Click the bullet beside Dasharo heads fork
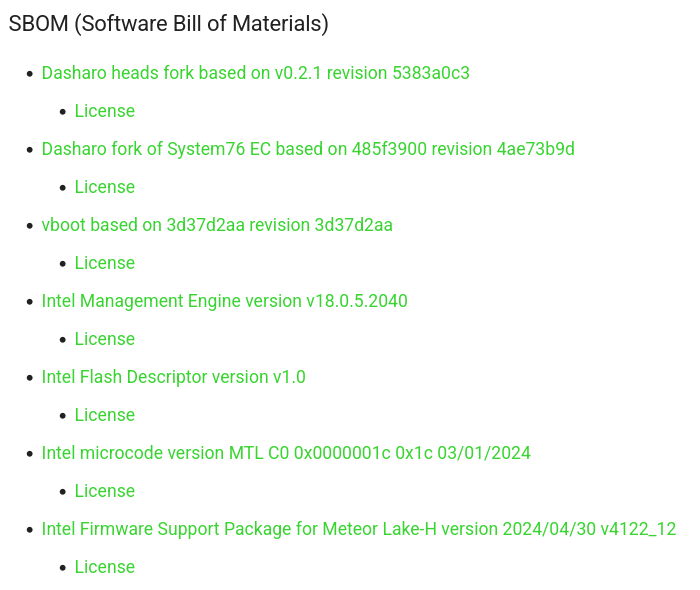Image resolution: width=700 pixels, height=590 pixels. click(x=30, y=74)
